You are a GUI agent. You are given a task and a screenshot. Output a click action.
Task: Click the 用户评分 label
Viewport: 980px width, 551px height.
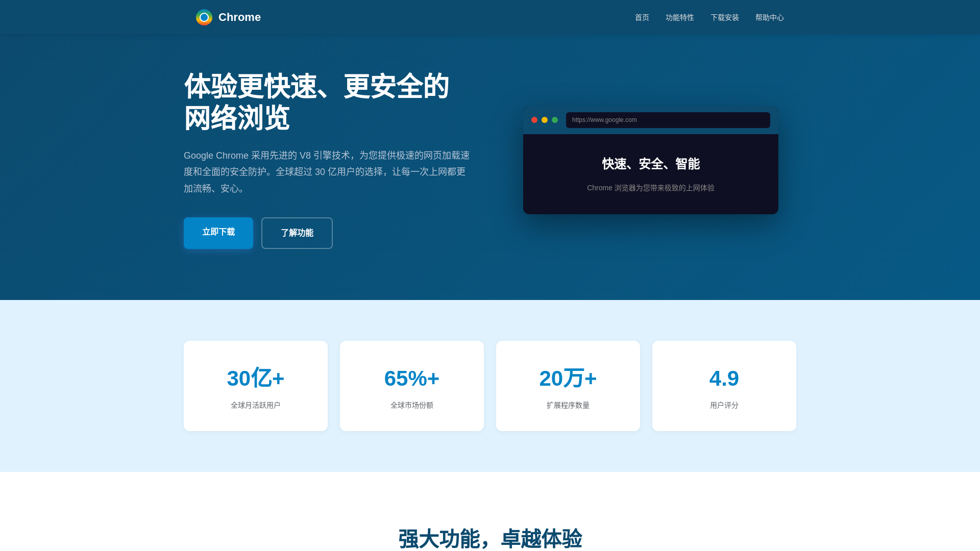(724, 405)
